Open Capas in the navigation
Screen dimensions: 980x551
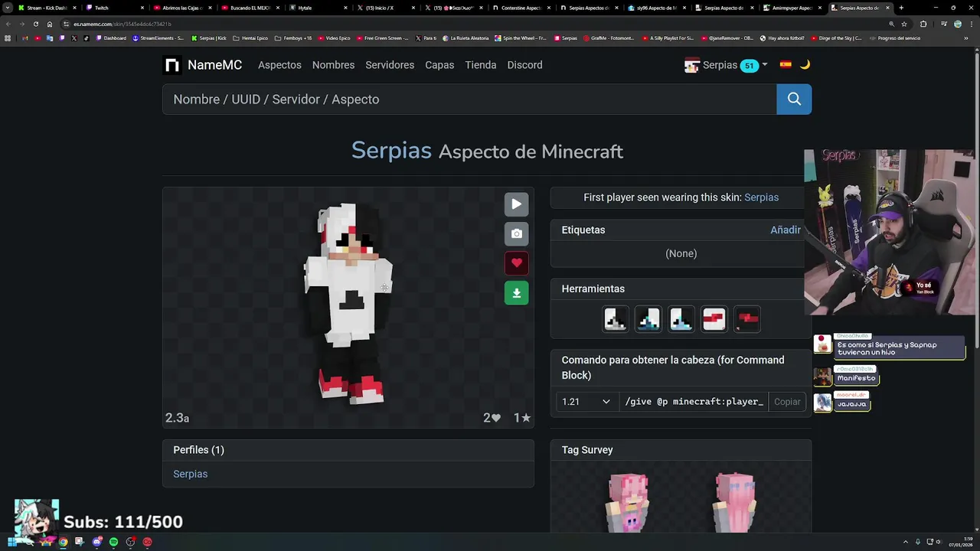click(x=439, y=65)
